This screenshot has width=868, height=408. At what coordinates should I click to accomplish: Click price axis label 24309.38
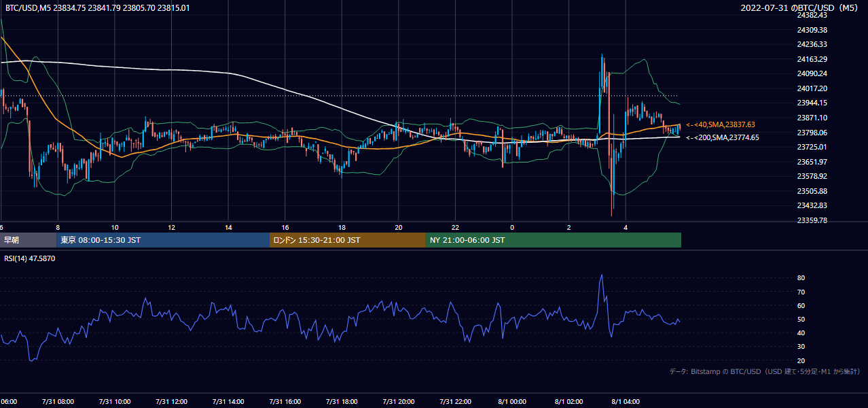[x=812, y=30]
